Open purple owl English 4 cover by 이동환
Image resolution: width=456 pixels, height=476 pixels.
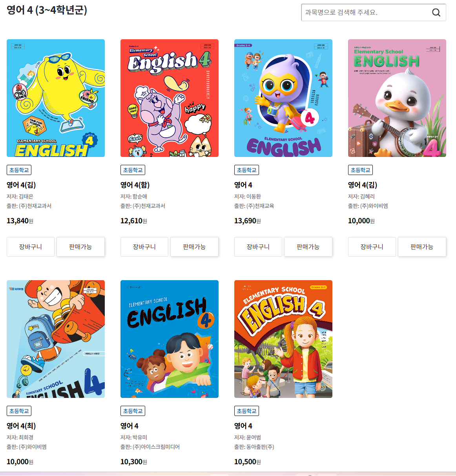coord(283,98)
